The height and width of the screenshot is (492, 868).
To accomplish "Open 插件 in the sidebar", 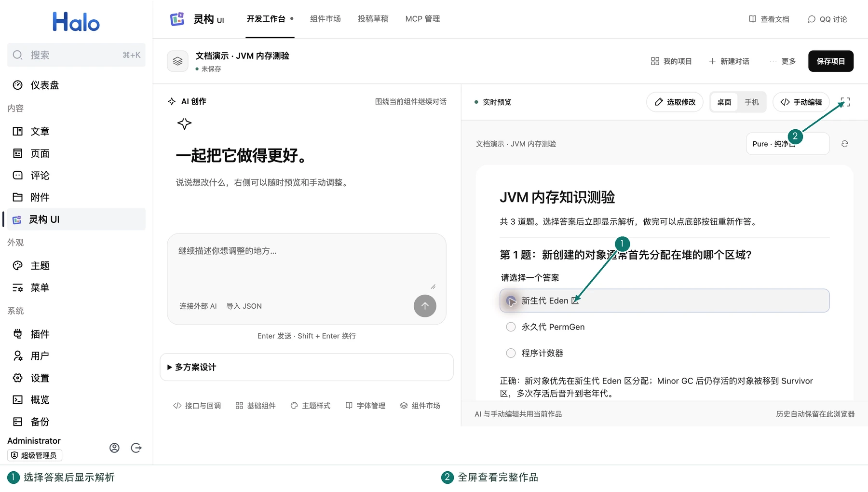I will (x=76, y=334).
